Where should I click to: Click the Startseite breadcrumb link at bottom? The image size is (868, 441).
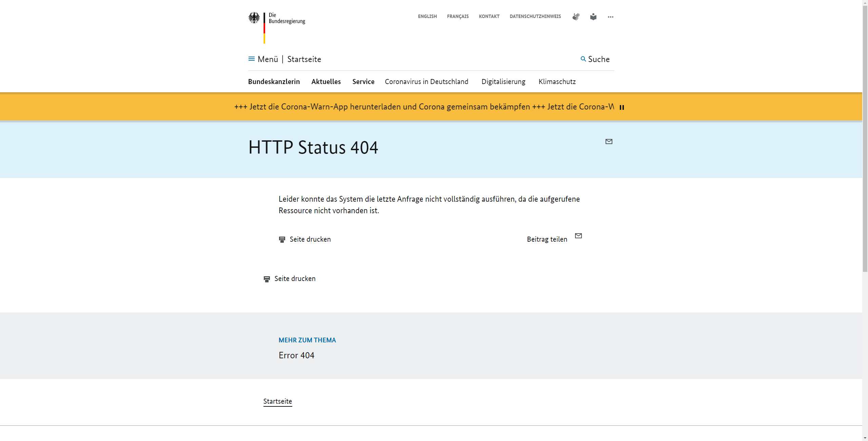277,401
